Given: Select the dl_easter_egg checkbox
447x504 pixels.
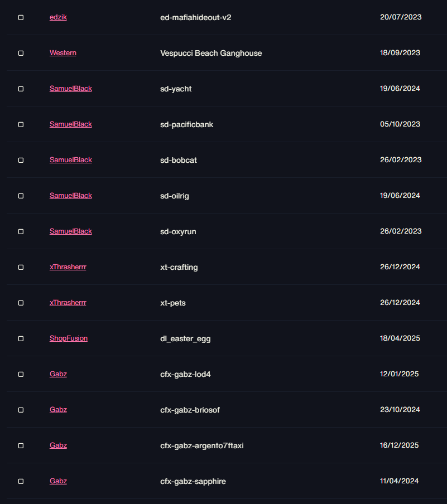Looking at the screenshot, I should click(x=21, y=338).
